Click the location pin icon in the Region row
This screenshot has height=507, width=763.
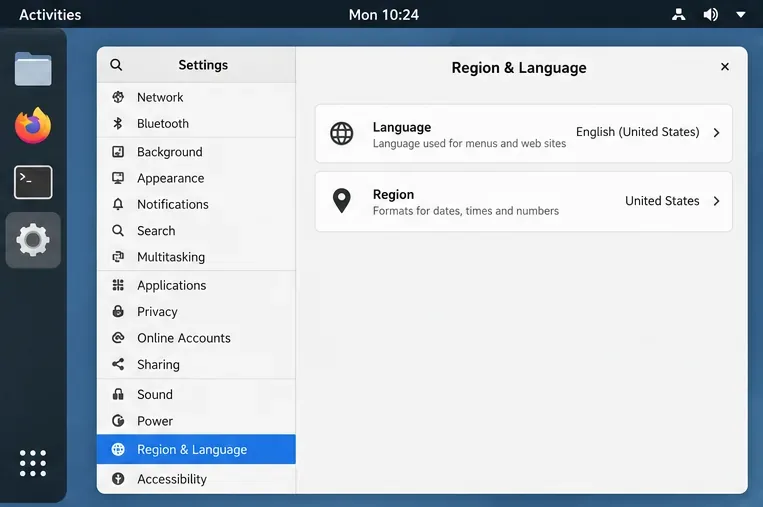point(342,200)
